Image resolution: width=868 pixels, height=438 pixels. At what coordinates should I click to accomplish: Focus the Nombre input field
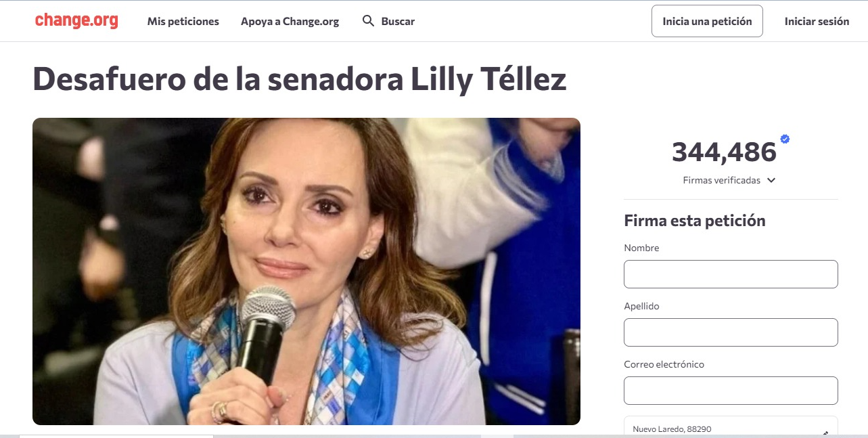click(731, 274)
